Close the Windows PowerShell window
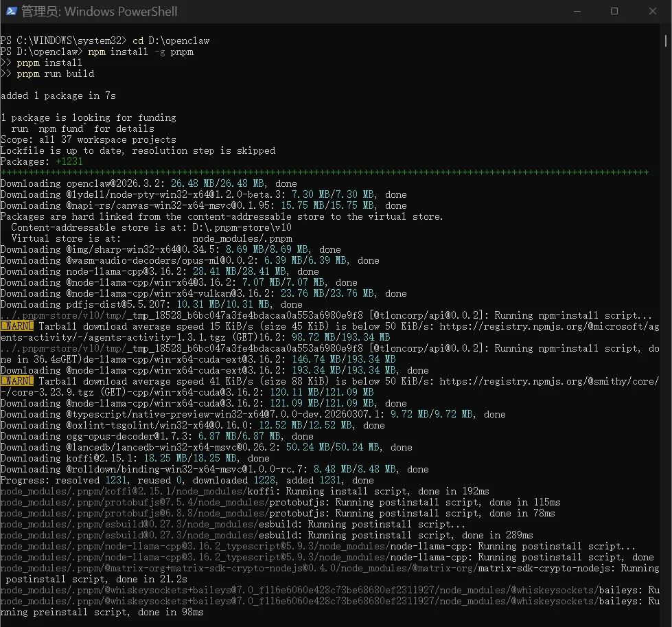672x627 pixels. pyautogui.click(x=652, y=11)
